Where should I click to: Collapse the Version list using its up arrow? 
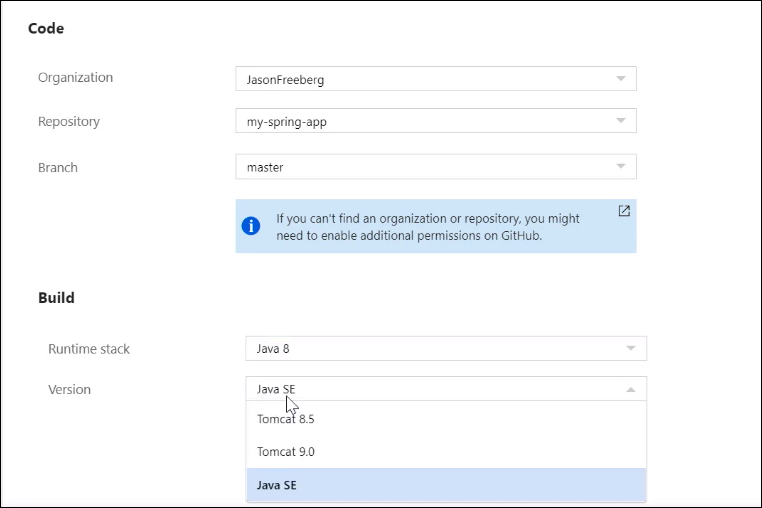point(630,389)
